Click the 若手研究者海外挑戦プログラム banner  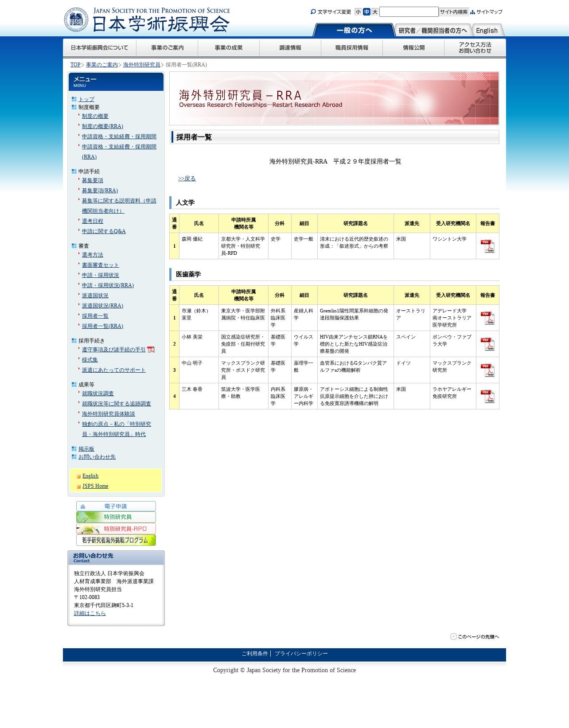pyautogui.click(x=116, y=540)
